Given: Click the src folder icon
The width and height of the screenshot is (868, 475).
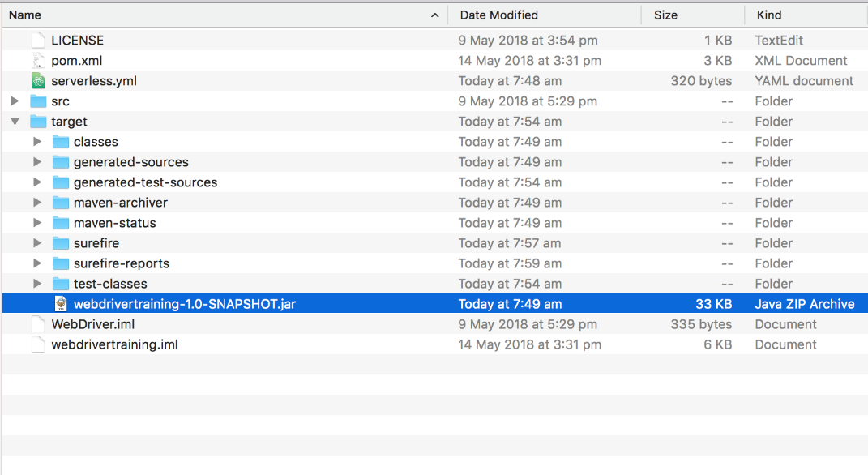Looking at the screenshot, I should pos(38,101).
